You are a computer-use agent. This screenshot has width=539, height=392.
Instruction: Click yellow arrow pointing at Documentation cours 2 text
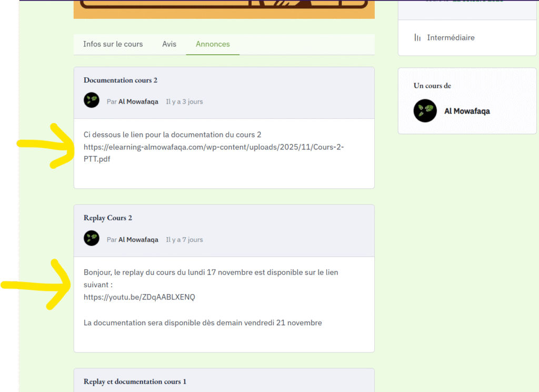47,145
